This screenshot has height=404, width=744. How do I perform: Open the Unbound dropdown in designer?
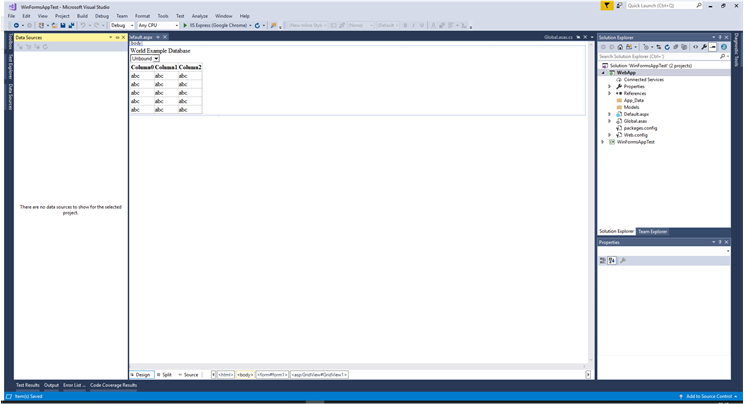click(144, 59)
